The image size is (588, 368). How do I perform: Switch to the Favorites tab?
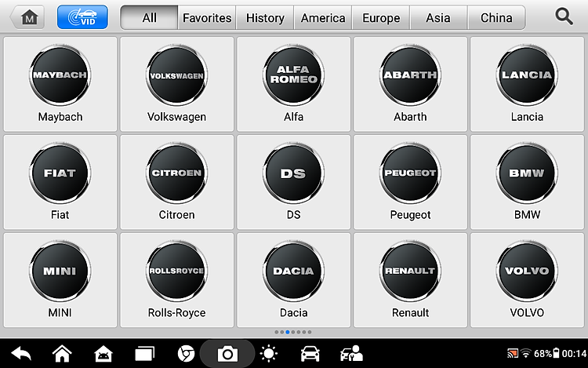(207, 17)
